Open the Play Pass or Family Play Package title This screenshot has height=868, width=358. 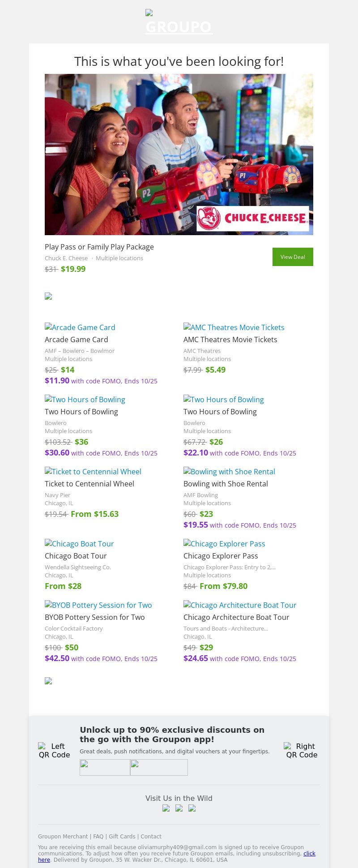click(99, 247)
